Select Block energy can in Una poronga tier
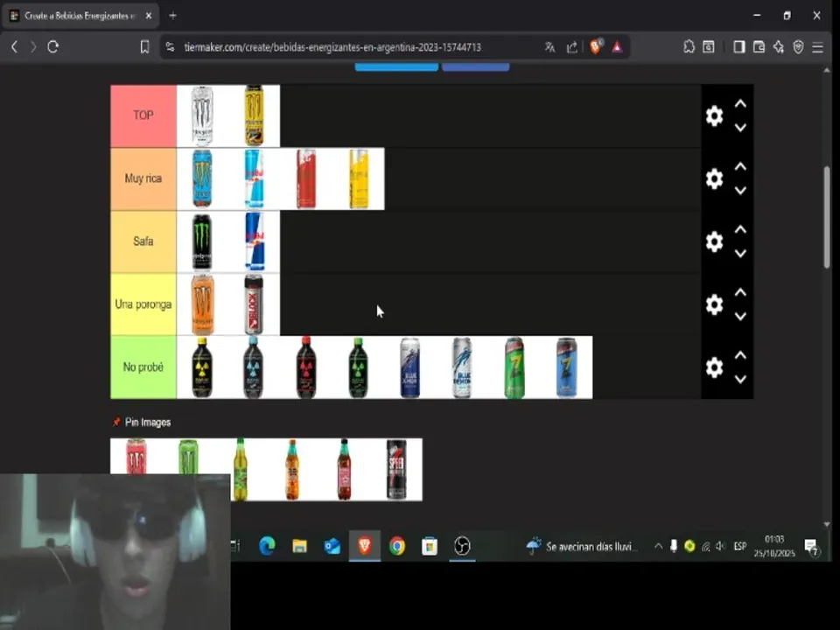Screen dimensions: 840x630 [x=254, y=304]
